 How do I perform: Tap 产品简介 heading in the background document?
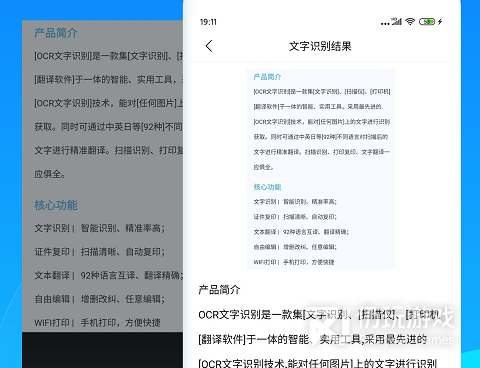[56, 33]
